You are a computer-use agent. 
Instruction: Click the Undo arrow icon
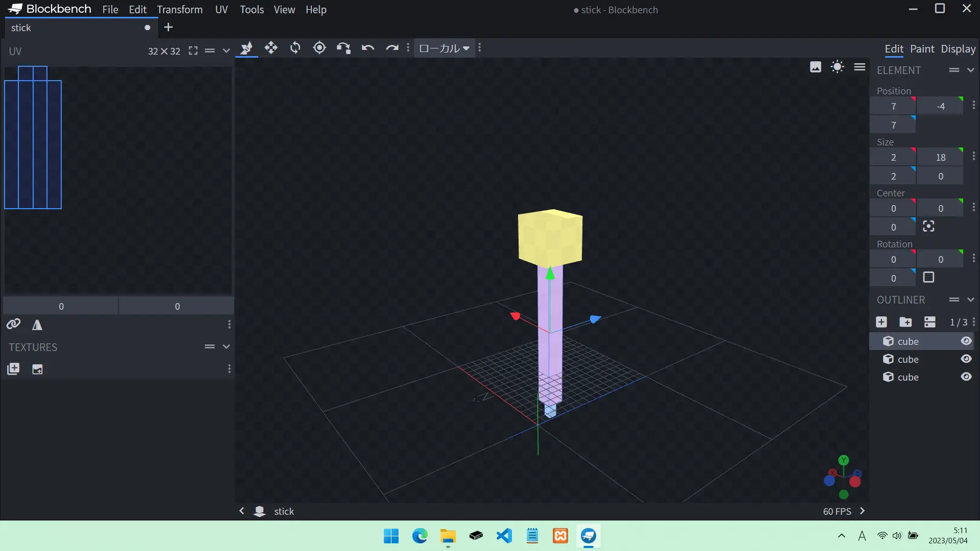click(x=368, y=48)
